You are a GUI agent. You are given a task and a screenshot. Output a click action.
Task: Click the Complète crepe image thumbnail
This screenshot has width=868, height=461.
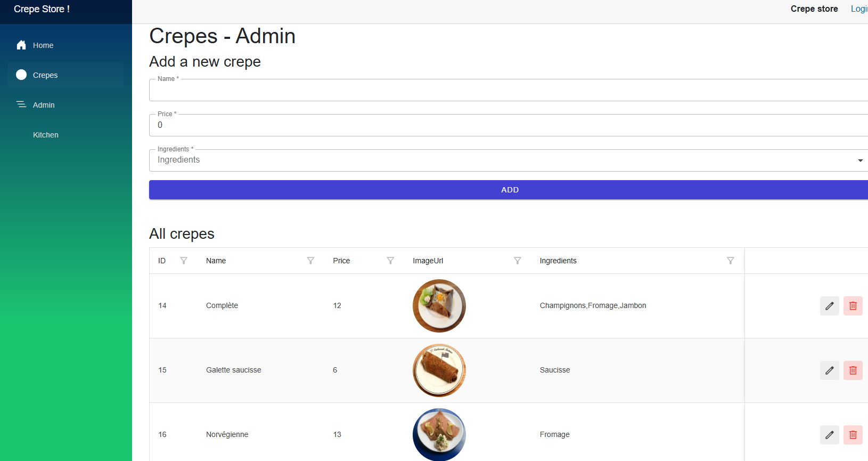point(439,306)
